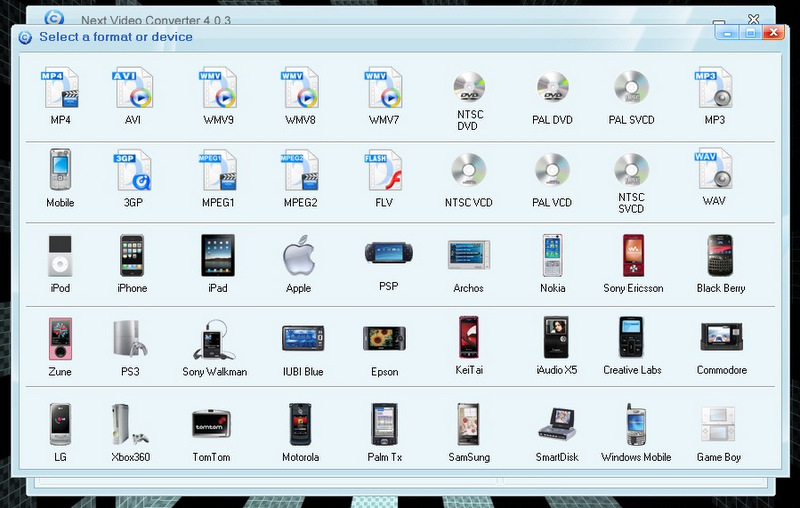Viewport: 800px width, 508px height.
Task: Select the Commodore device icon
Action: [x=721, y=337]
